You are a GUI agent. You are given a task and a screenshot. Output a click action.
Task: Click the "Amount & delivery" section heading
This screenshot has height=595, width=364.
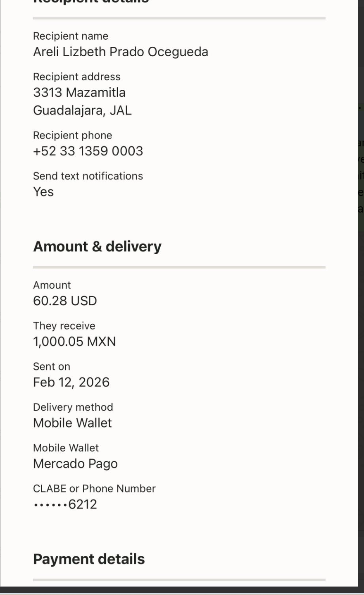pos(97,246)
